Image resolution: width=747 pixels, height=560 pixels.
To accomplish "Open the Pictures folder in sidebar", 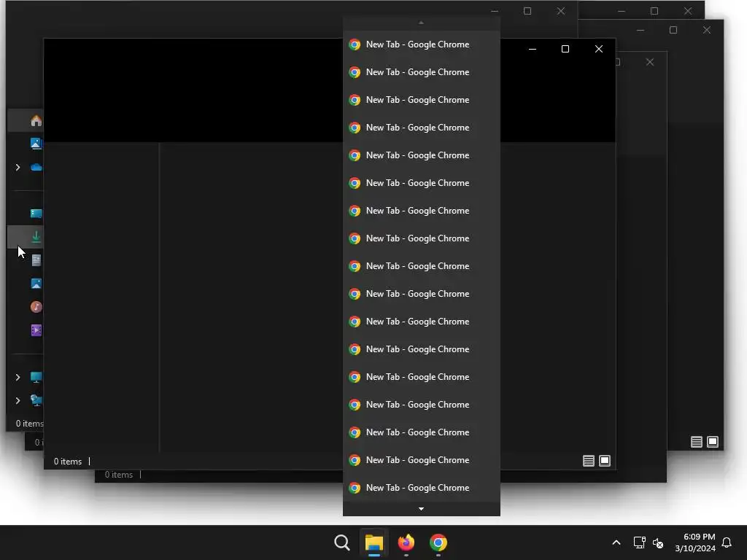I will pos(36,284).
